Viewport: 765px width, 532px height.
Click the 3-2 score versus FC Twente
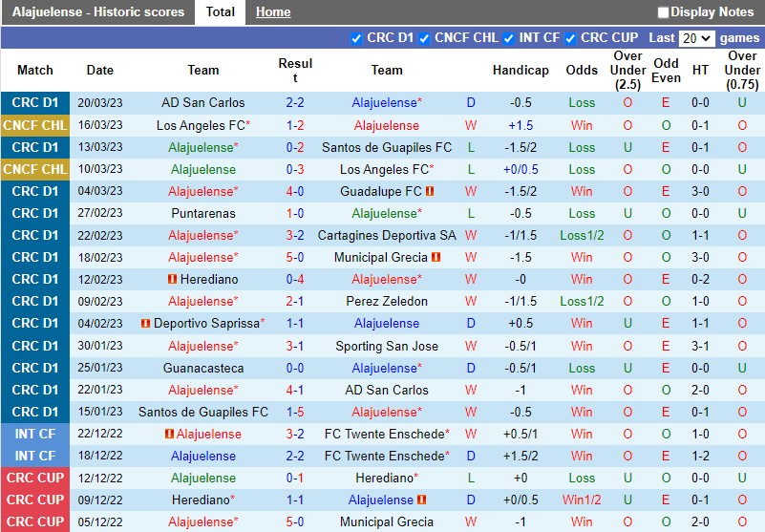[x=295, y=434]
